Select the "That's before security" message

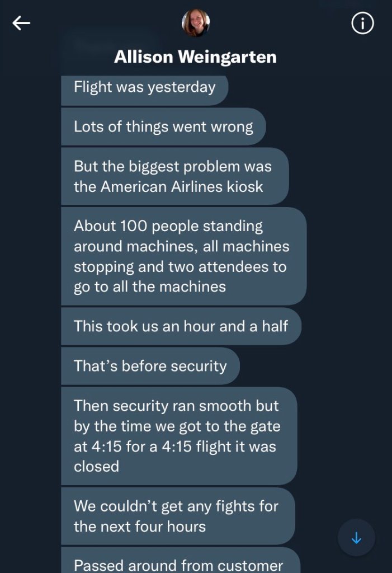150,366
